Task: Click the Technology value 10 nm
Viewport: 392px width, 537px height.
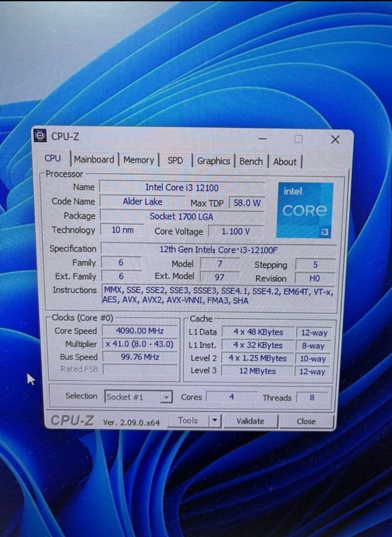Action: tap(122, 230)
